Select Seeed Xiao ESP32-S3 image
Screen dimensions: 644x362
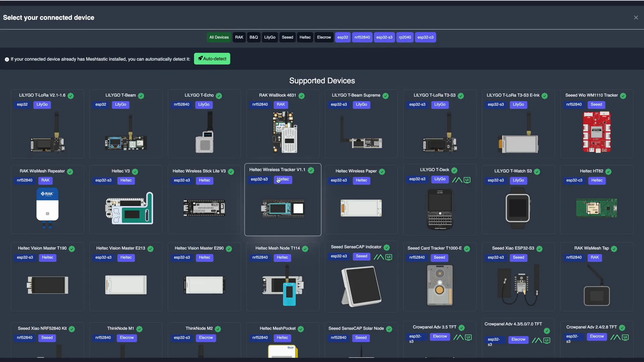[518, 285]
